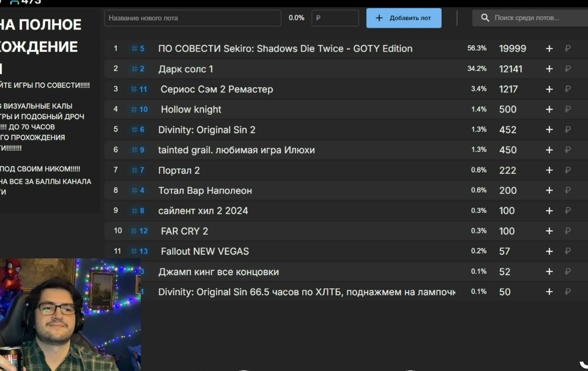Focus the Название нового лота input field
The height and width of the screenshot is (371, 588).
193,18
